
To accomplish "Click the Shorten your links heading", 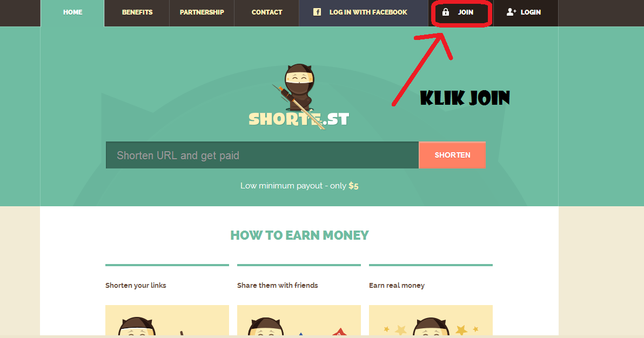I will click(136, 286).
